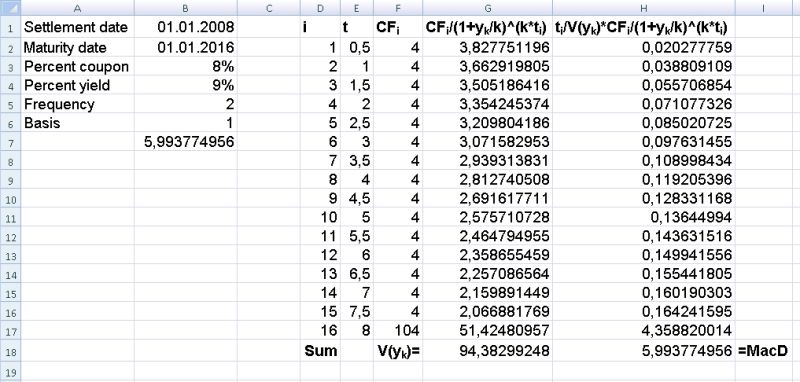This screenshot has width=800, height=382.
Task: Click cell B7 showing 5,993774956
Action: [x=186, y=142]
